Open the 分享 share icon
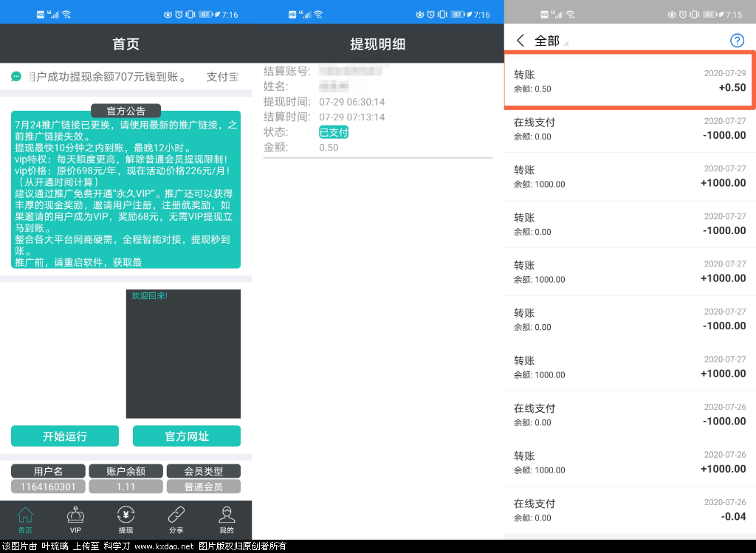 tap(176, 518)
